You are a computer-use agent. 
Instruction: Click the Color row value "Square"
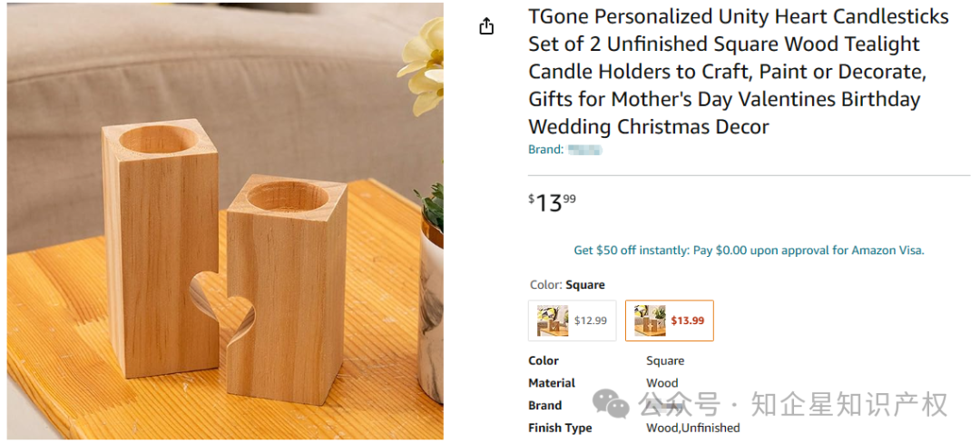coord(665,360)
